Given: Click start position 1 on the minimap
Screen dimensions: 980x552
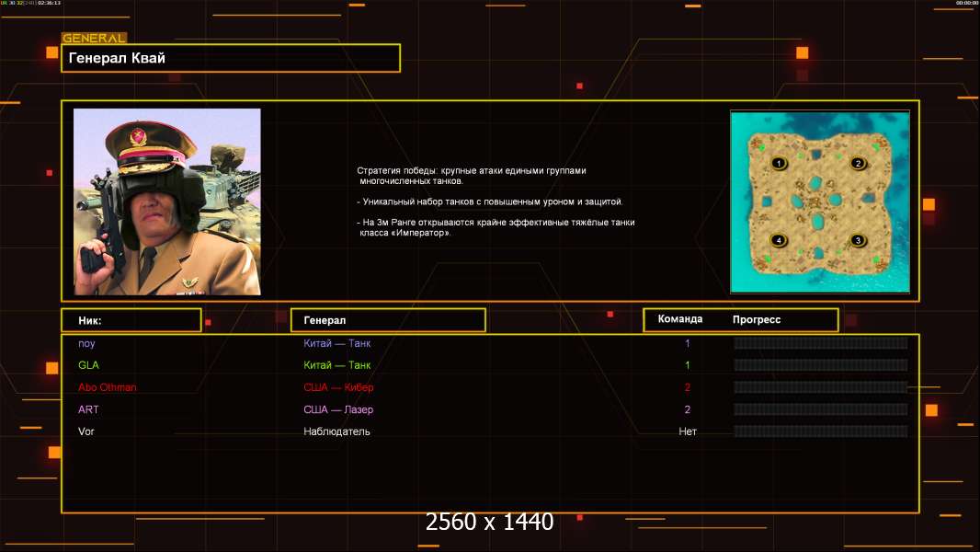Looking at the screenshot, I should 779,163.
